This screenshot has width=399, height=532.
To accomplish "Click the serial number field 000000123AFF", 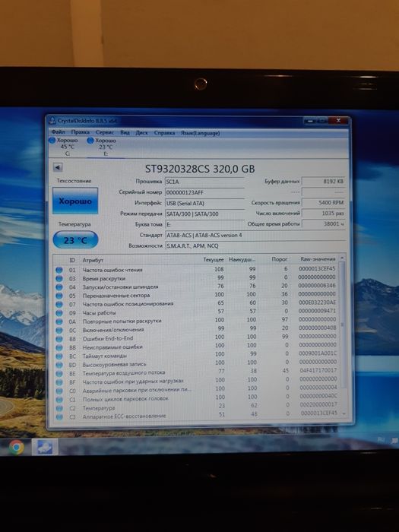I will pos(204,193).
